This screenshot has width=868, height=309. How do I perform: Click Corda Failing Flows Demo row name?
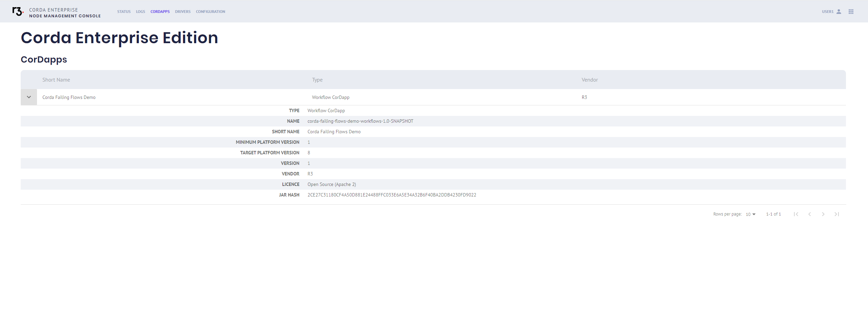[69, 97]
